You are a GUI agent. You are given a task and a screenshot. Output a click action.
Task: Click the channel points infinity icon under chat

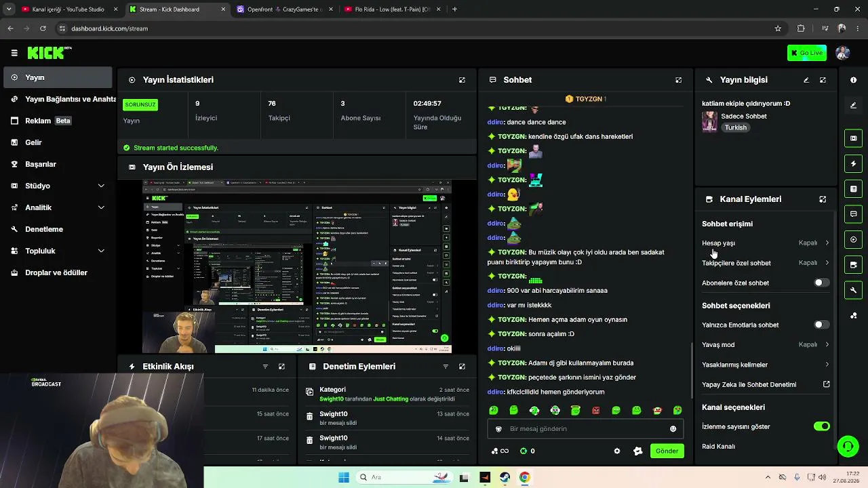500,451
